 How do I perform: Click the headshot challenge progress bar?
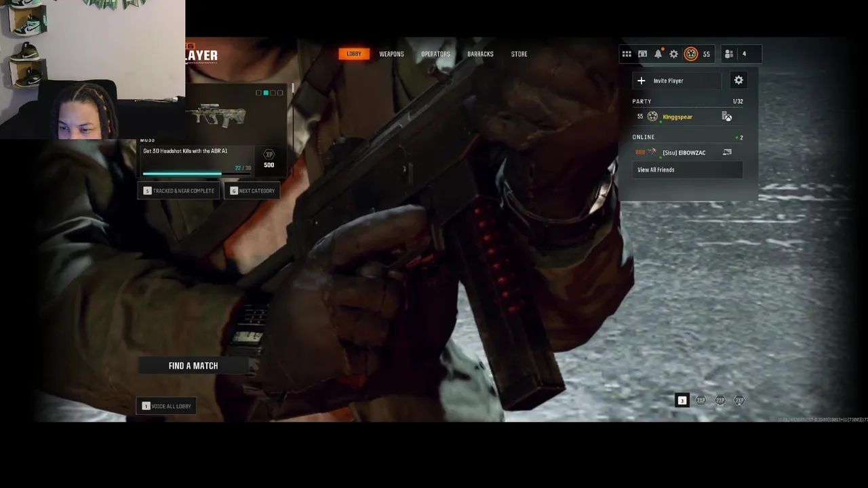pyautogui.click(x=197, y=174)
